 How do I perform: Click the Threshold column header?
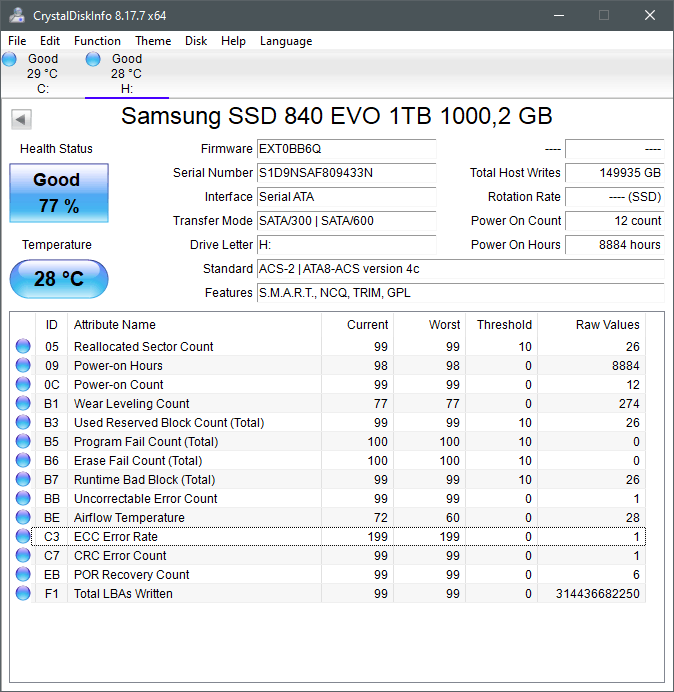tap(501, 325)
